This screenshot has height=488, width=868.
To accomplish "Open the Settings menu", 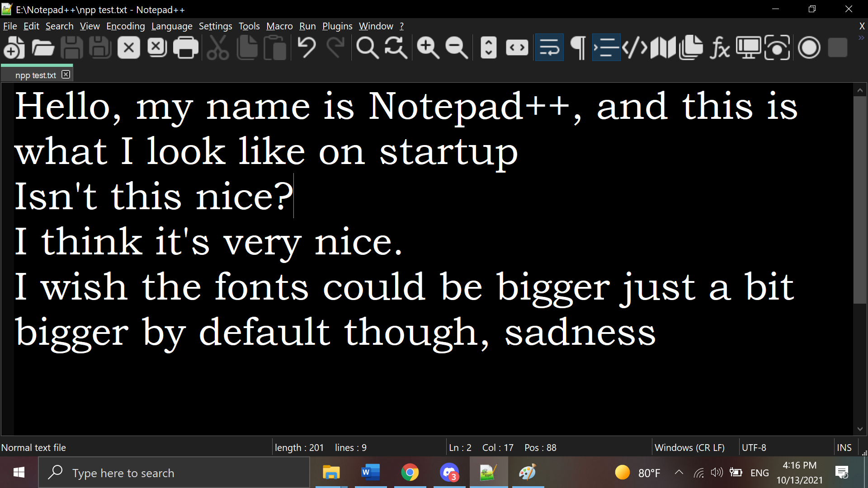I will (215, 26).
